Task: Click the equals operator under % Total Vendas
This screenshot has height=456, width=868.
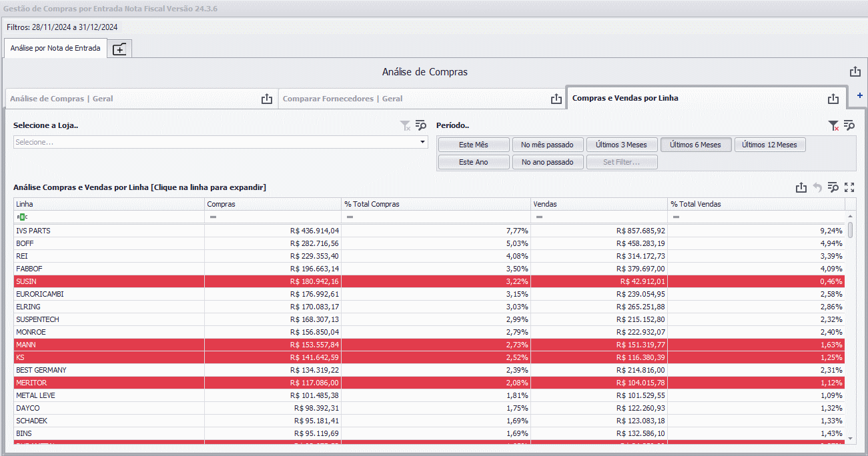Action: tap(676, 217)
